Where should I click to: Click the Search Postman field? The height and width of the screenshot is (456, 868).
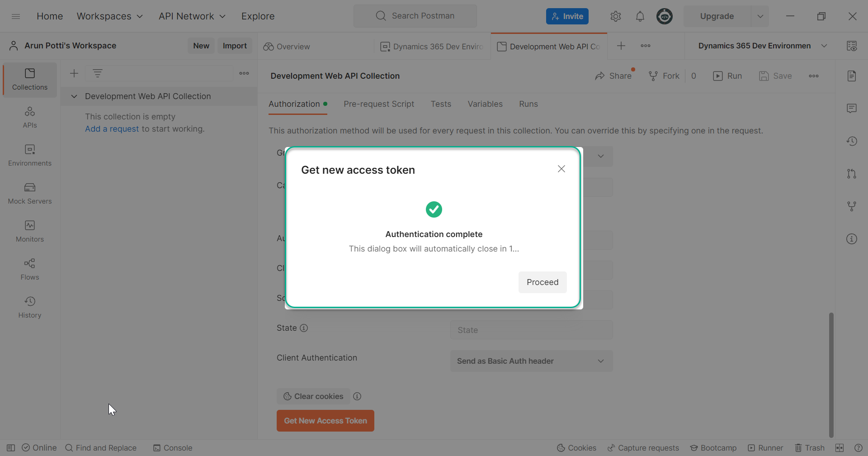(x=415, y=15)
